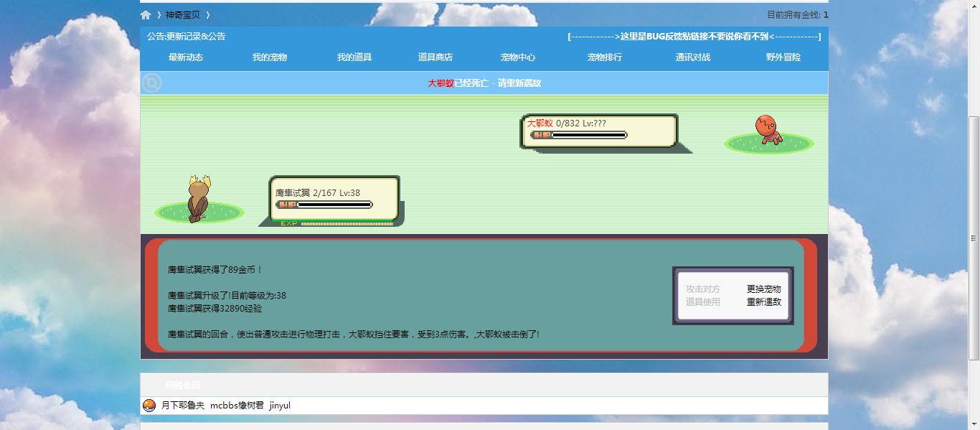Open 我的道具 inventory page
Viewport: 980px width, 430px height.
[x=354, y=57]
